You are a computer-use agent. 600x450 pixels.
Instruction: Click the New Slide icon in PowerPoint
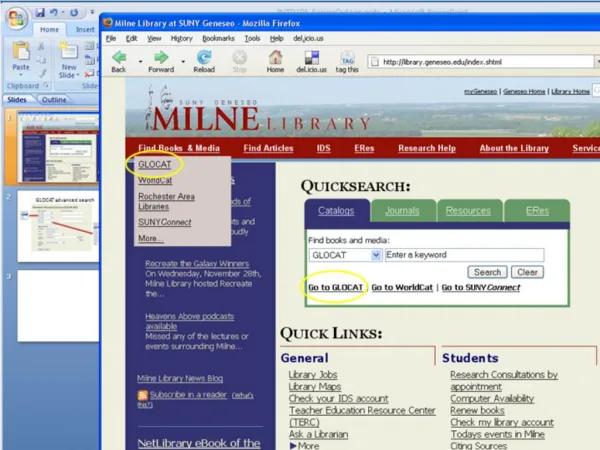click(x=68, y=52)
